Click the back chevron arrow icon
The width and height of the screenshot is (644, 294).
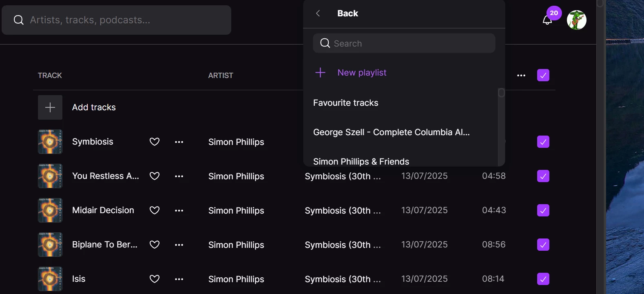coord(318,13)
